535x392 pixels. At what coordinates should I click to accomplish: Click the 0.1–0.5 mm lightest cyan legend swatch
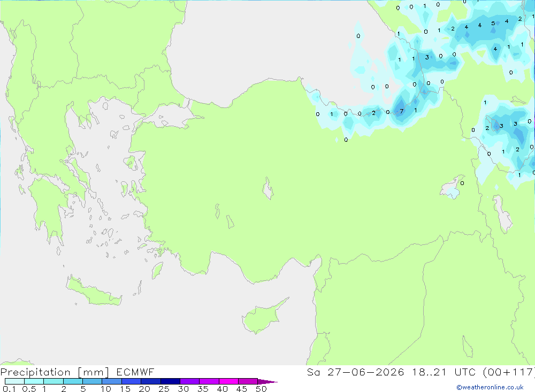[x=14, y=381]
